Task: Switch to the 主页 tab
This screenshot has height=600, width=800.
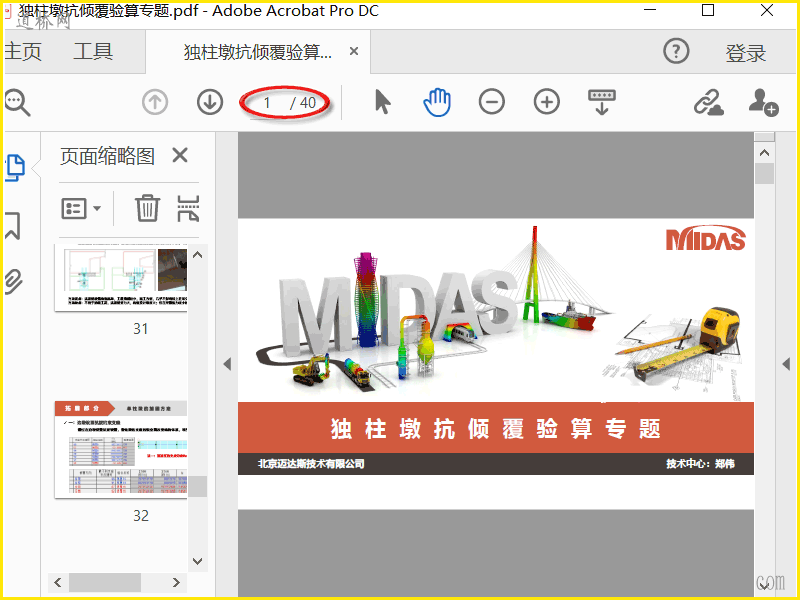Action: pyautogui.click(x=23, y=52)
